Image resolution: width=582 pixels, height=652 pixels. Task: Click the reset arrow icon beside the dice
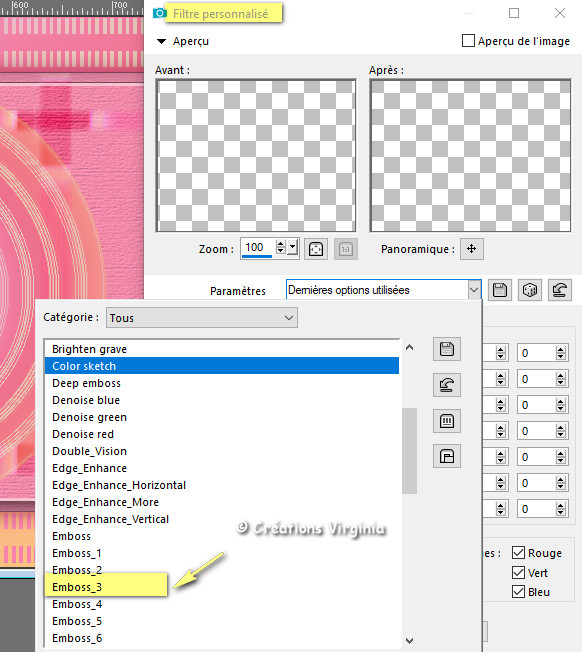coord(560,290)
